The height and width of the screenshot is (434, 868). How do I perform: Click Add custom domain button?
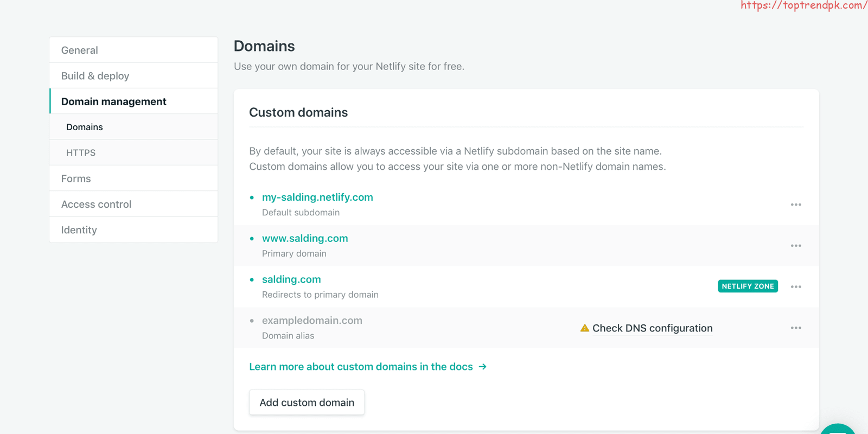click(307, 403)
